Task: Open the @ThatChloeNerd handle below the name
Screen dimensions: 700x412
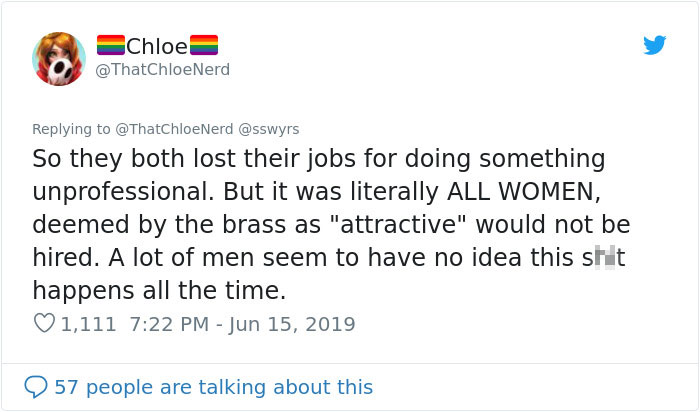Action: pos(162,69)
